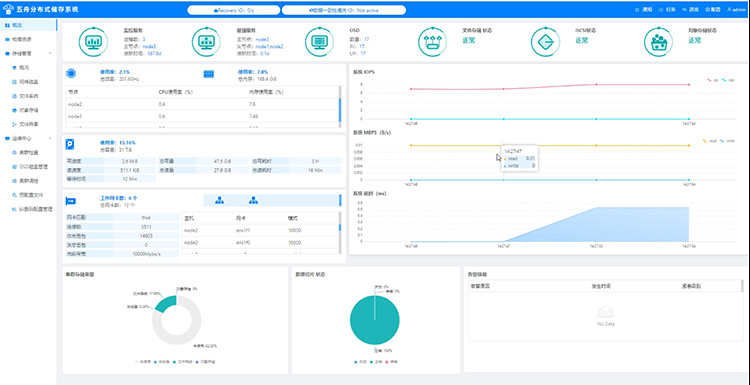Open the admin user dropdown
This screenshot has width=750, height=385.
point(737,10)
